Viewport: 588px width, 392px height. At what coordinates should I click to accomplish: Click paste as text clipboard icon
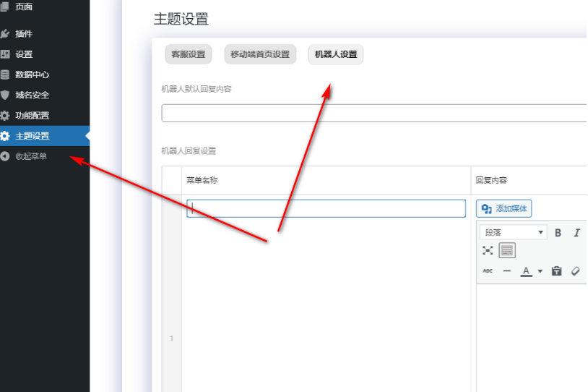[x=556, y=270]
